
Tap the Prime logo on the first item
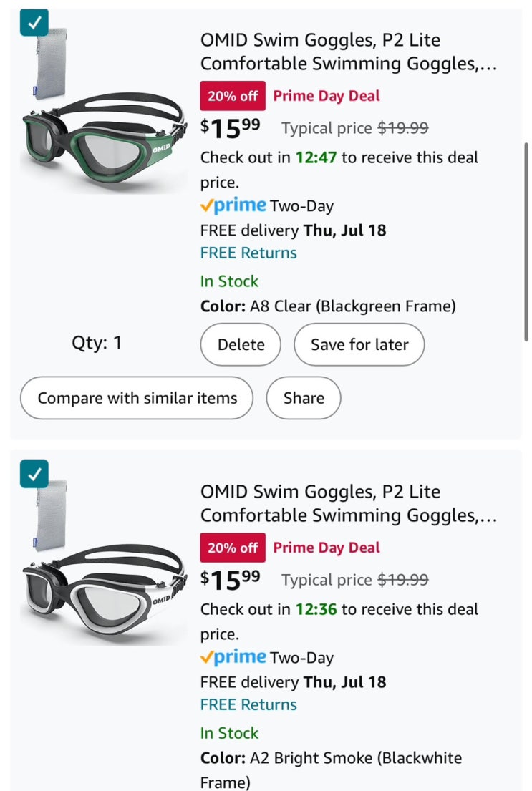(x=233, y=206)
